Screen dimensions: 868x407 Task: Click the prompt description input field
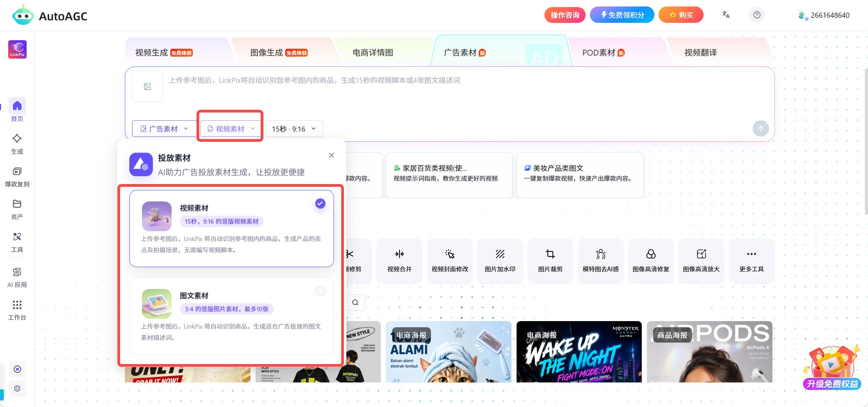(467, 87)
